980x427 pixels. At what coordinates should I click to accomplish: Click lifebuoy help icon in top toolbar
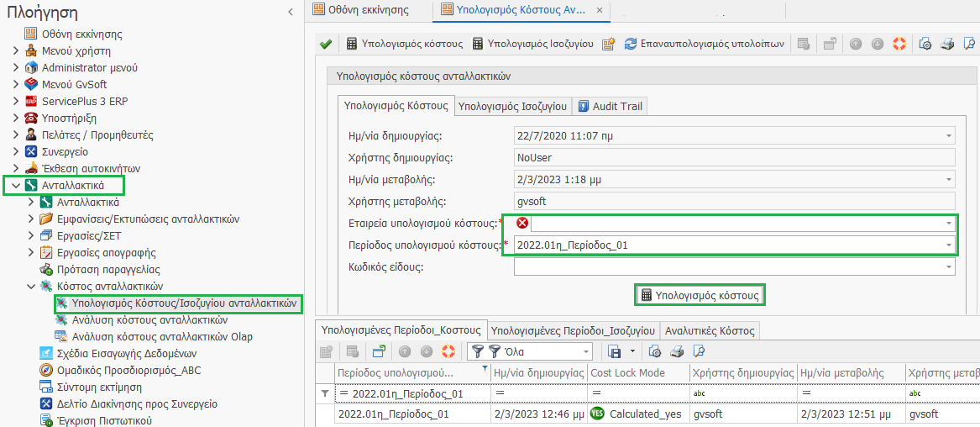pyautogui.click(x=899, y=44)
